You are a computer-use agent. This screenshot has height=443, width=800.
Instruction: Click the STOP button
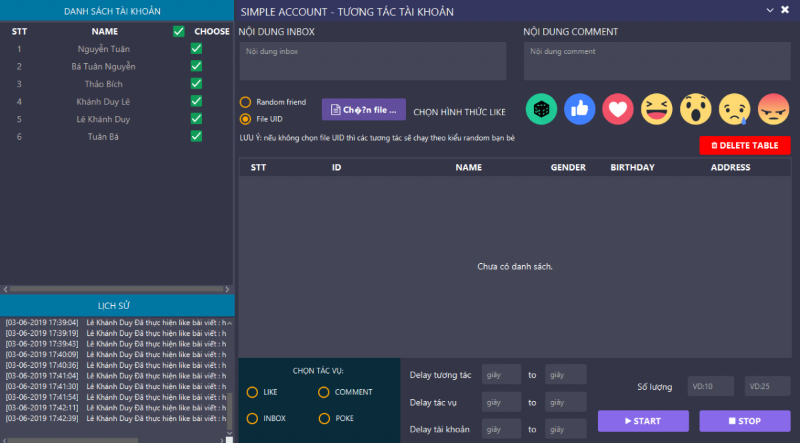[745, 421]
